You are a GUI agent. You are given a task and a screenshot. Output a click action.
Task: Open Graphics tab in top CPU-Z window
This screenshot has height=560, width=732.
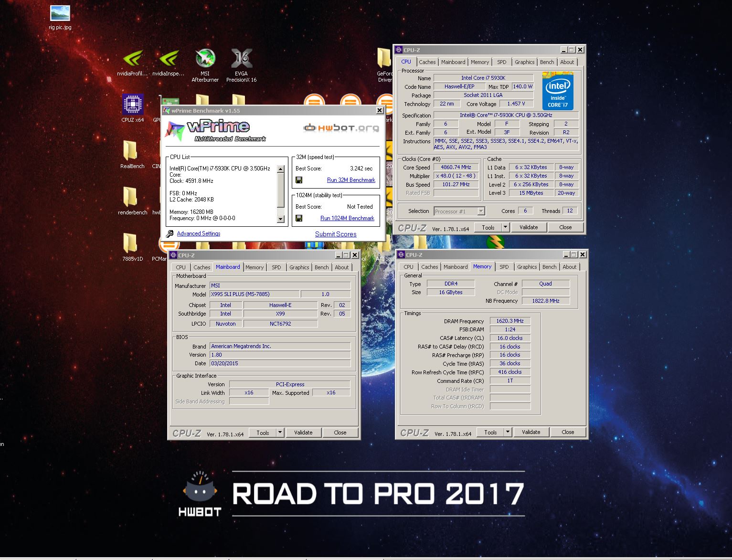(x=524, y=62)
